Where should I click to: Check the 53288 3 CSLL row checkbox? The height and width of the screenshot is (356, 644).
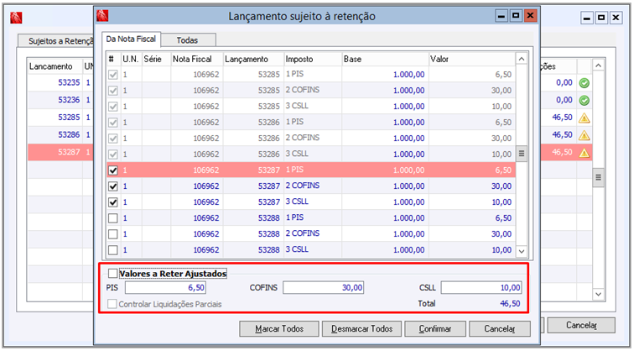[x=113, y=250]
